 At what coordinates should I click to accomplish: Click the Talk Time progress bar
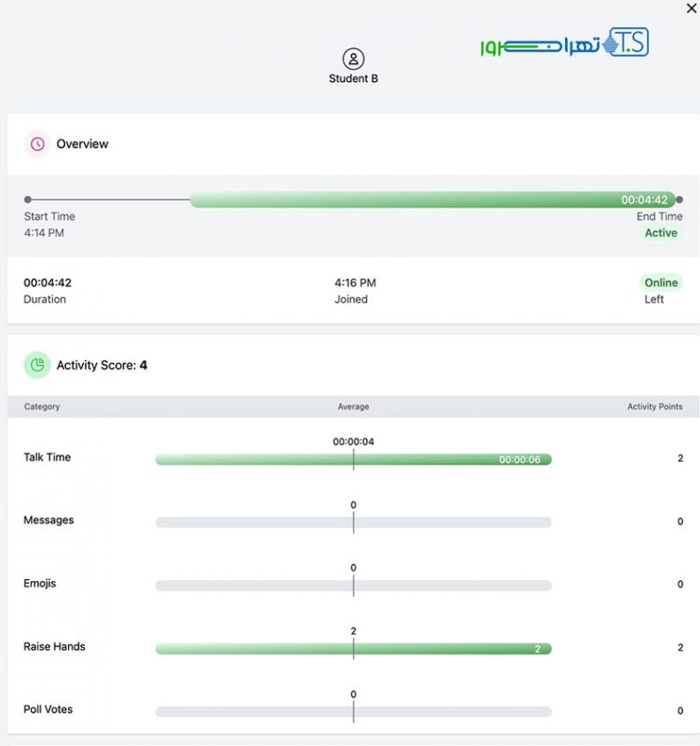pyautogui.click(x=353, y=460)
